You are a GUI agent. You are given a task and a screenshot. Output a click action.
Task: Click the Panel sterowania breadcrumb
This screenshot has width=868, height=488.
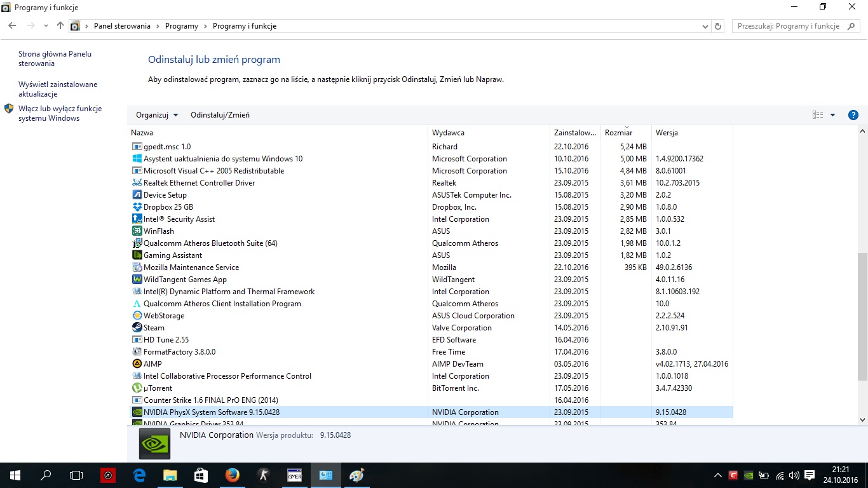[x=122, y=26]
